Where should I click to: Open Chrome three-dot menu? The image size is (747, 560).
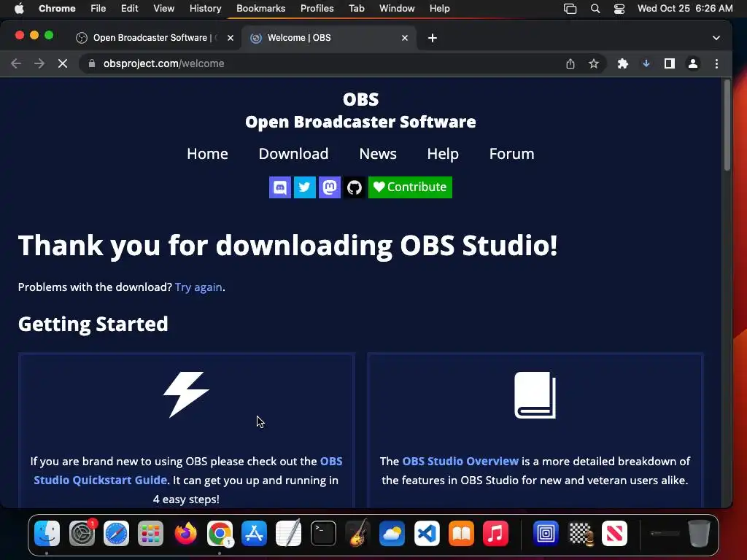[x=716, y=63]
